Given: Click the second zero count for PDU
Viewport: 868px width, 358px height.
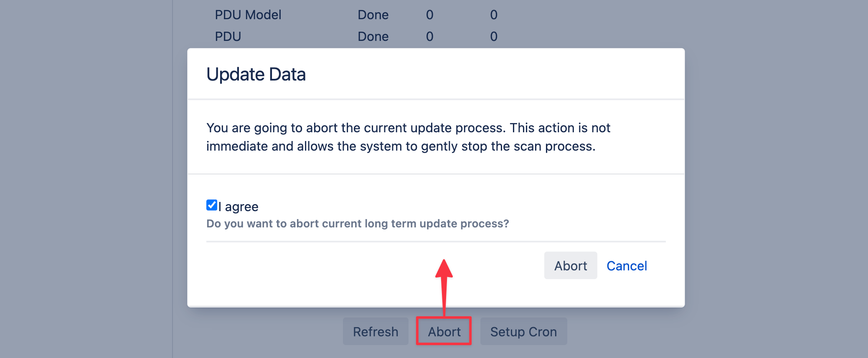Looking at the screenshot, I should tap(493, 36).
